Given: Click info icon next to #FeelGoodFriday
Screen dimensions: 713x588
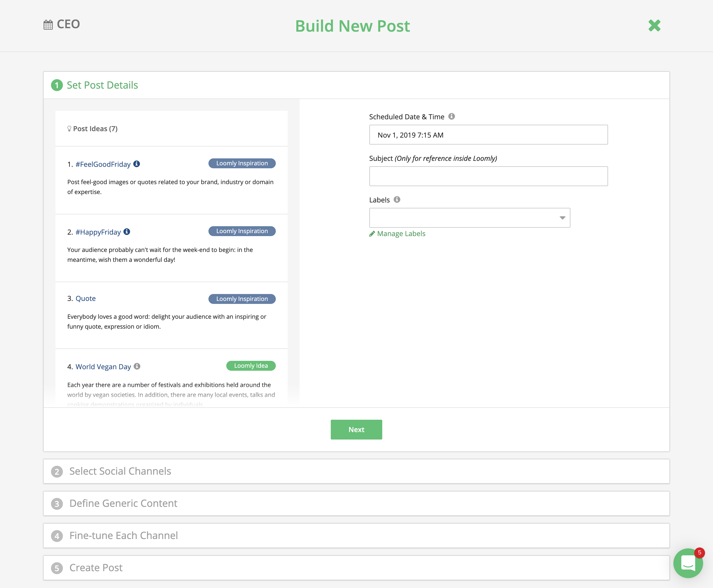Looking at the screenshot, I should coord(137,164).
